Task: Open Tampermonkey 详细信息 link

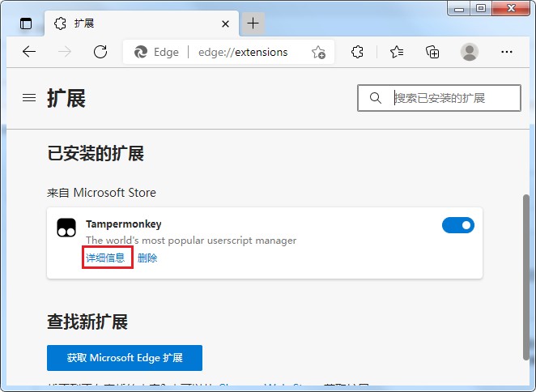Action: click(x=106, y=258)
